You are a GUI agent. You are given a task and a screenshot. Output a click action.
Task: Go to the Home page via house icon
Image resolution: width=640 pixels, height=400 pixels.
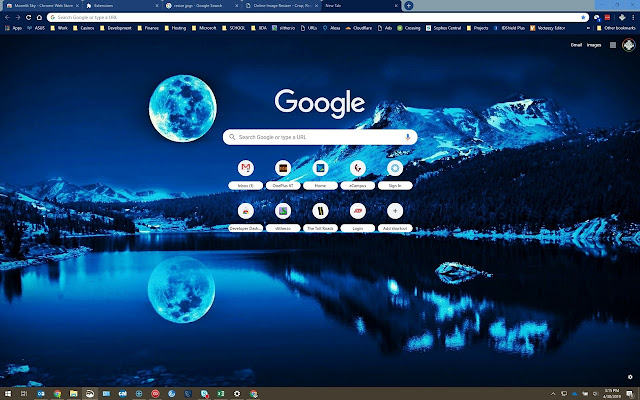point(39,18)
